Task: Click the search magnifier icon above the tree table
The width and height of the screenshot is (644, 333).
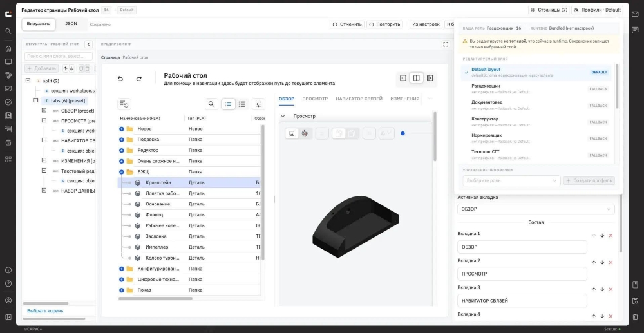Action: pos(211,104)
